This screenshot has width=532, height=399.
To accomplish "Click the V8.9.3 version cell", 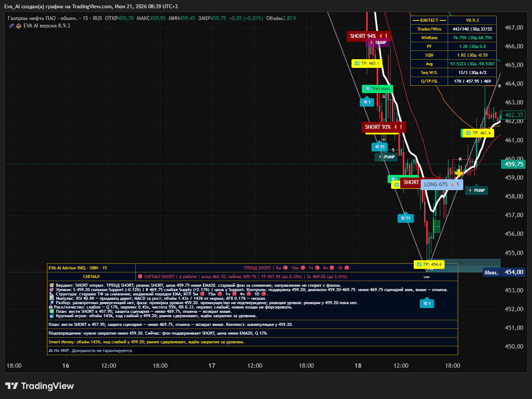I will click(x=472, y=20).
